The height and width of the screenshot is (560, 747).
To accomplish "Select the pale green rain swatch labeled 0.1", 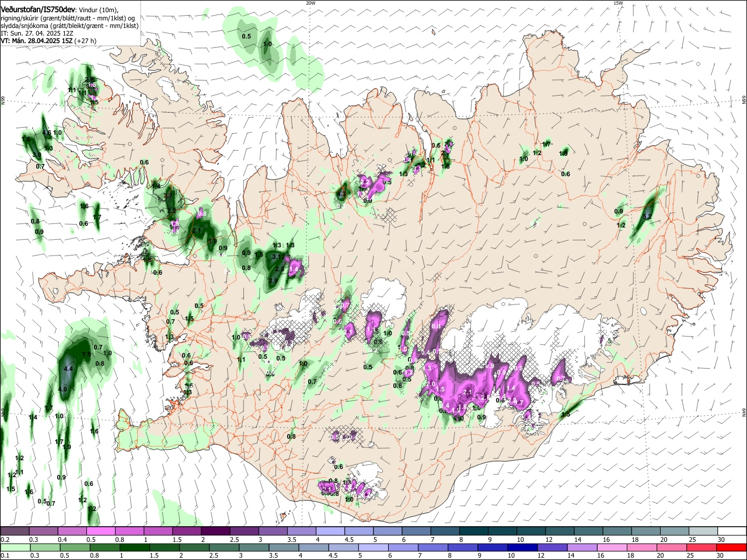I will tap(14, 547).
